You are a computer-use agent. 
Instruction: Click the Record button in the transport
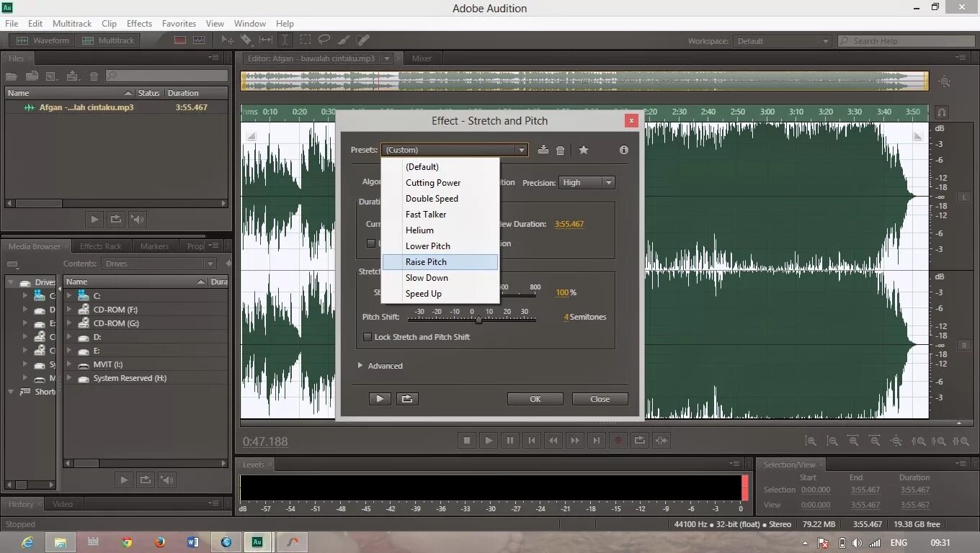(618, 440)
